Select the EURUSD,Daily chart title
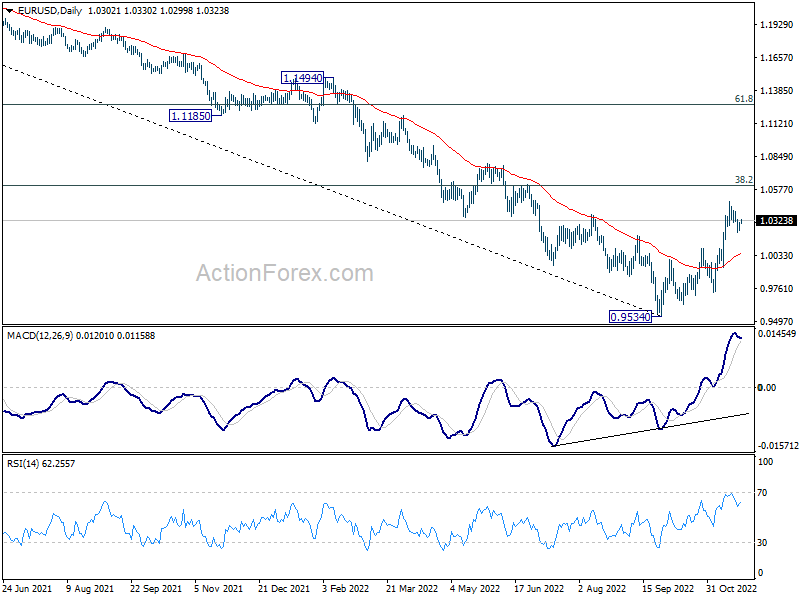 click(x=49, y=11)
